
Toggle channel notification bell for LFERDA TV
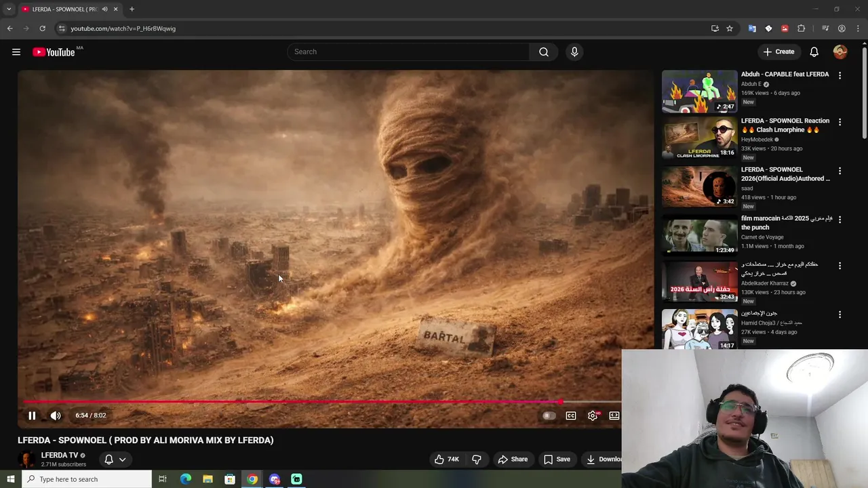click(108, 460)
